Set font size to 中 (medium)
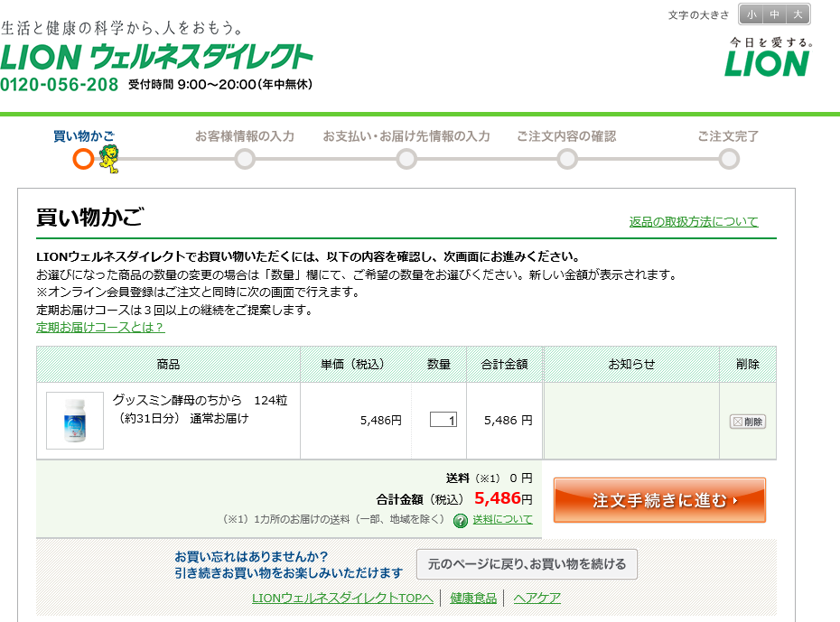This screenshot has height=622, width=840. [775, 14]
